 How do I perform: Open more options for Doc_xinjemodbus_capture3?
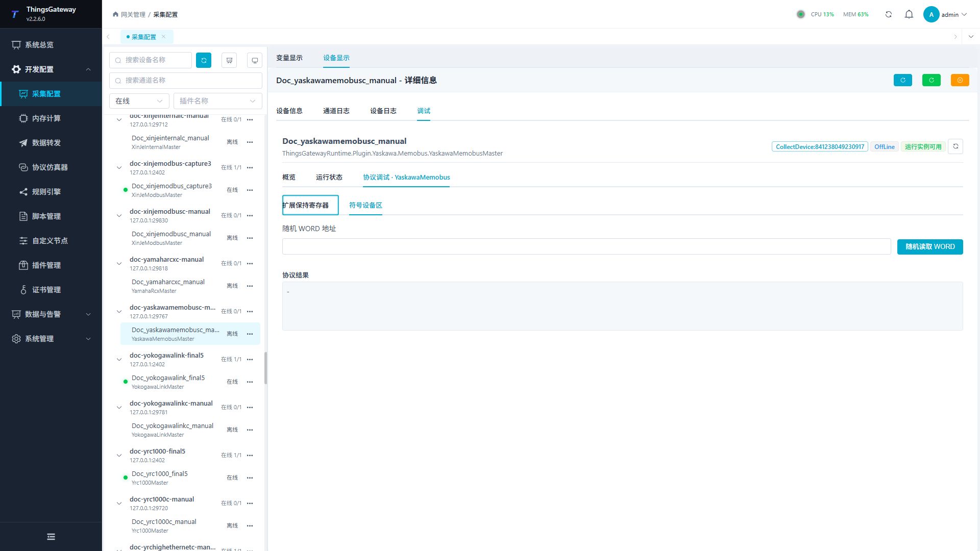(250, 190)
